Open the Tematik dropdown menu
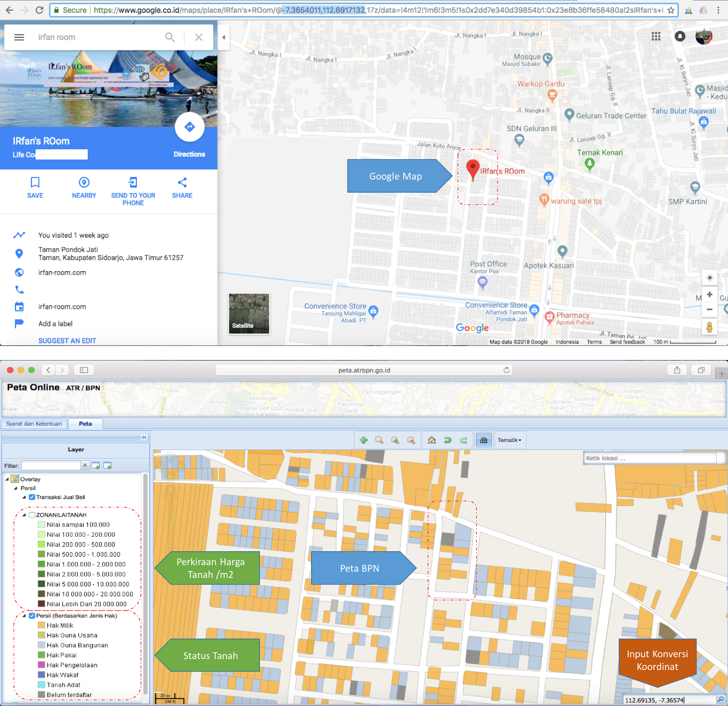The height and width of the screenshot is (706, 728). 510,440
